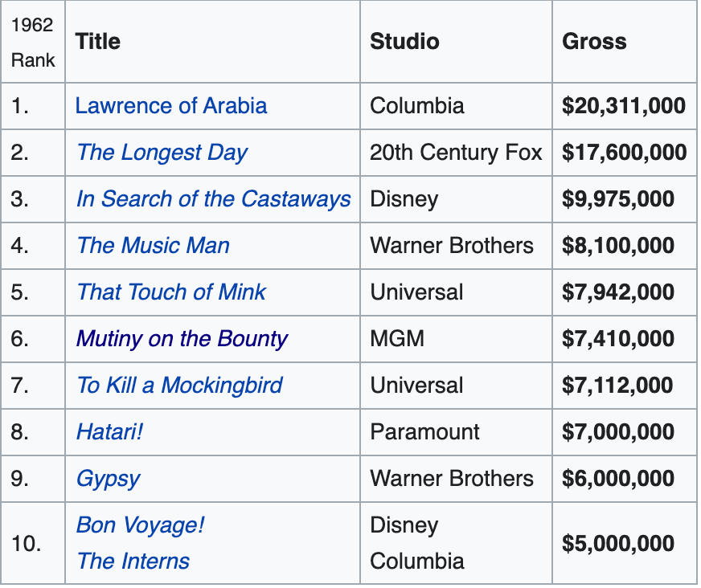Click the 20th Century Fox studio cell

456,153
